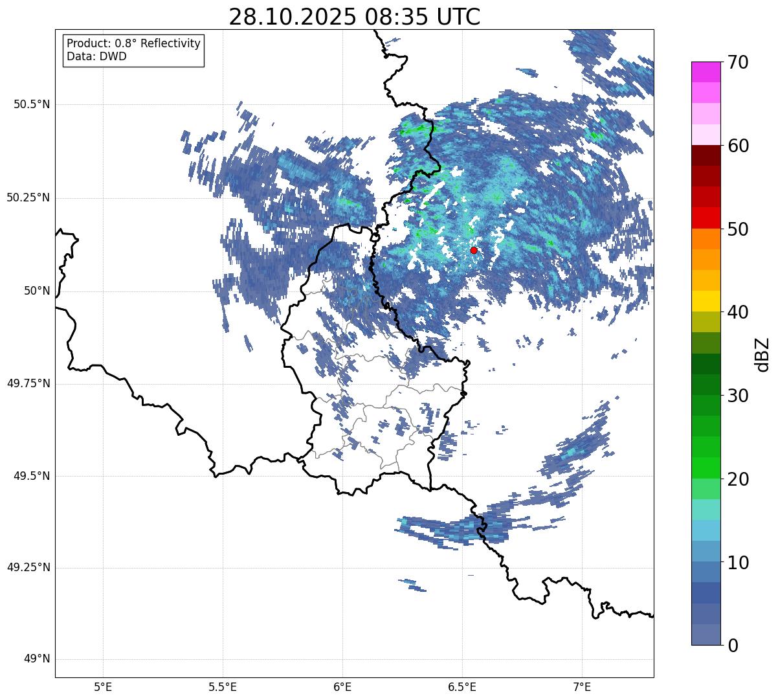Click the 49.5°N latitude label
Image resolution: width=778 pixels, height=700 pixels.
coord(32,476)
